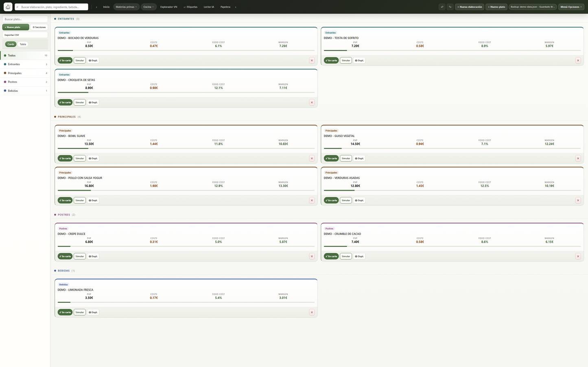
Task: Open the Lector IA tab
Action: point(209,7)
